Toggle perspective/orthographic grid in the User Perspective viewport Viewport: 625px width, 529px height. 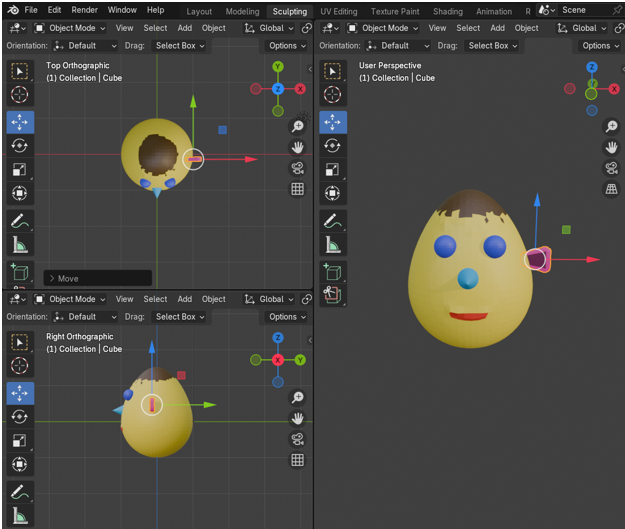click(611, 189)
